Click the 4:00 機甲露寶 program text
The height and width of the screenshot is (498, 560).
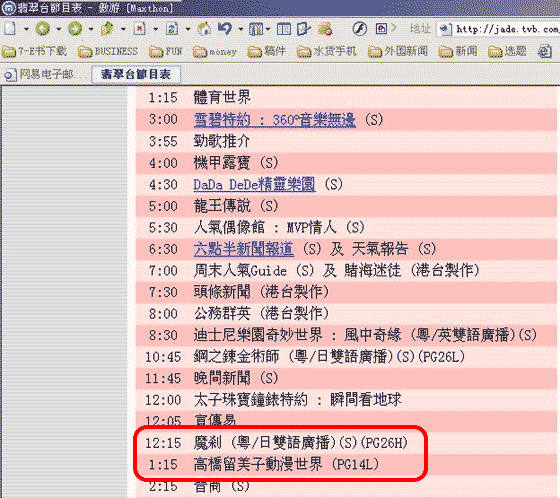pos(236,163)
